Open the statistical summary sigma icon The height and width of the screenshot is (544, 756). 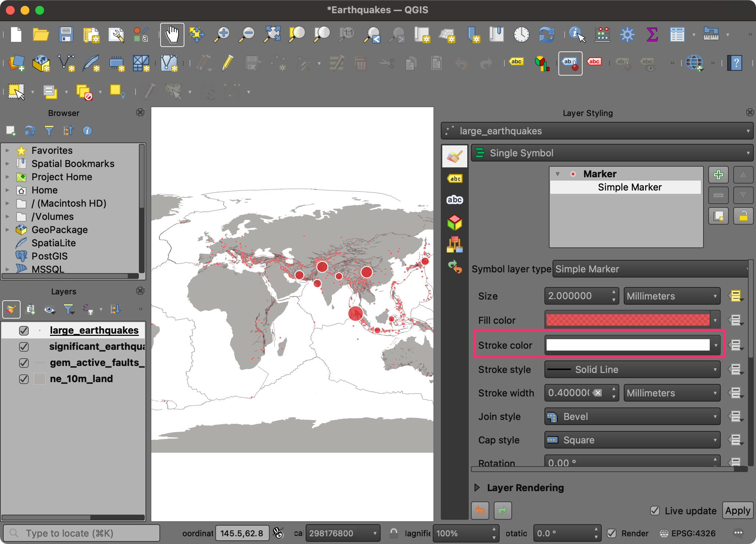pyautogui.click(x=652, y=35)
